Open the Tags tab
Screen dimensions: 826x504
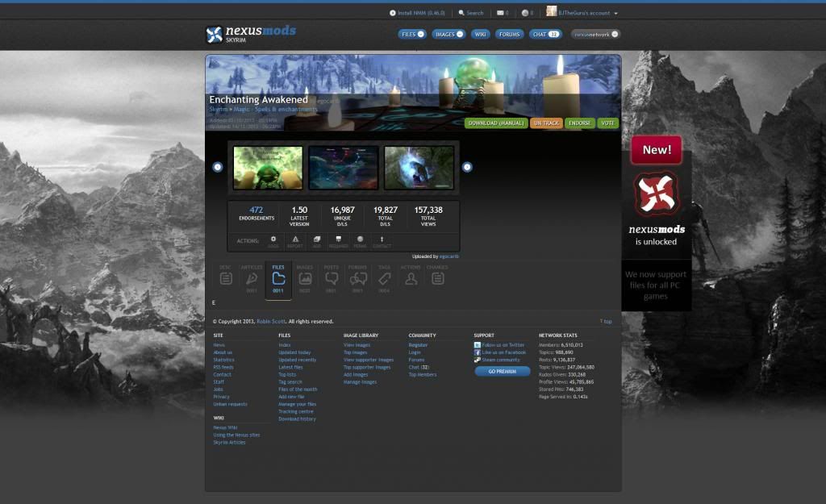(x=385, y=278)
